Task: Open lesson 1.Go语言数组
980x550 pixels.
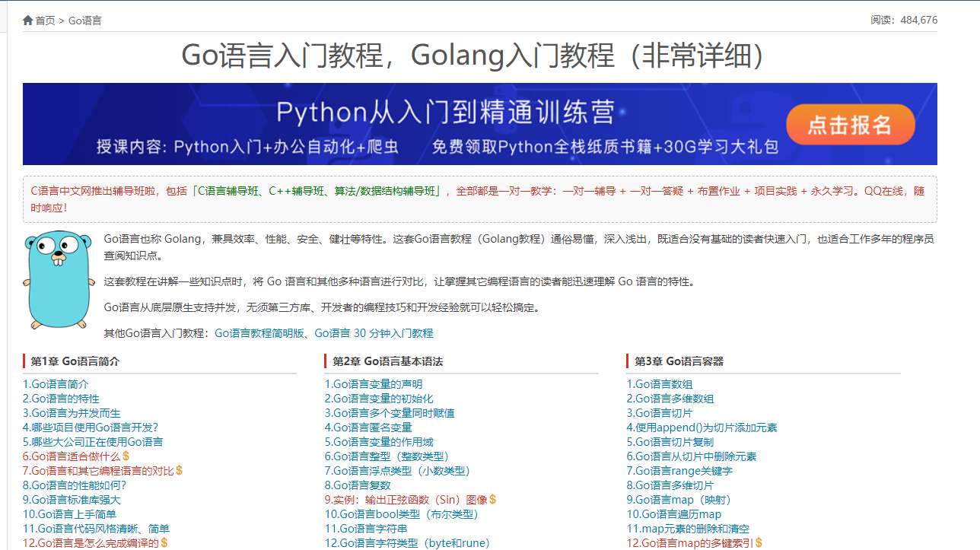Action: tap(660, 384)
